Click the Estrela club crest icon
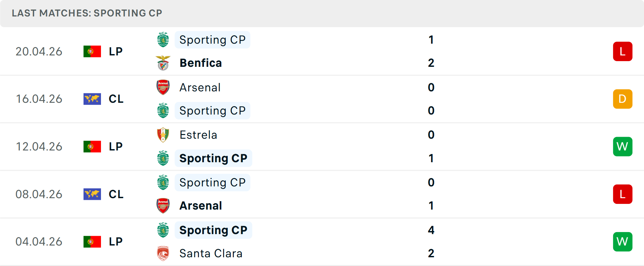This screenshot has width=644, height=266. (163, 135)
